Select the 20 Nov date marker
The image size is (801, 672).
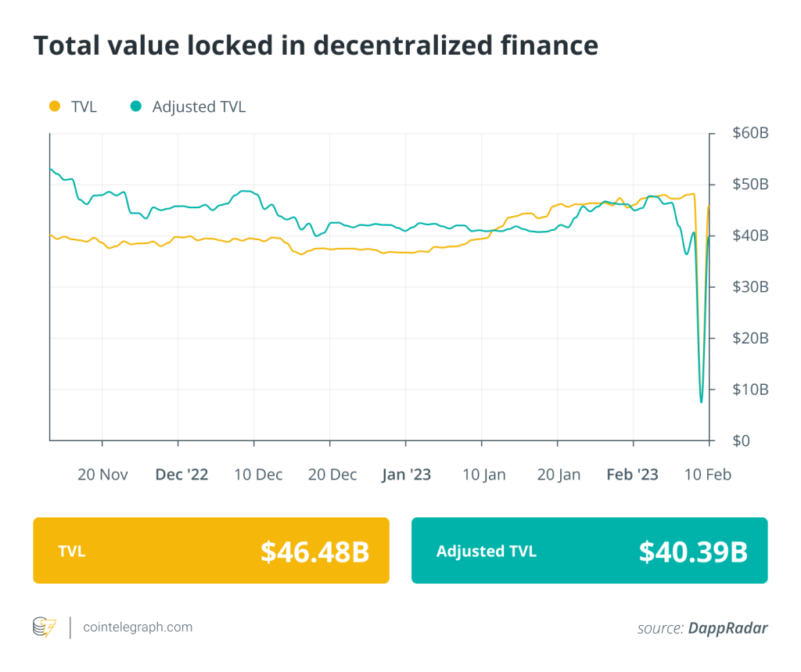[x=102, y=475]
